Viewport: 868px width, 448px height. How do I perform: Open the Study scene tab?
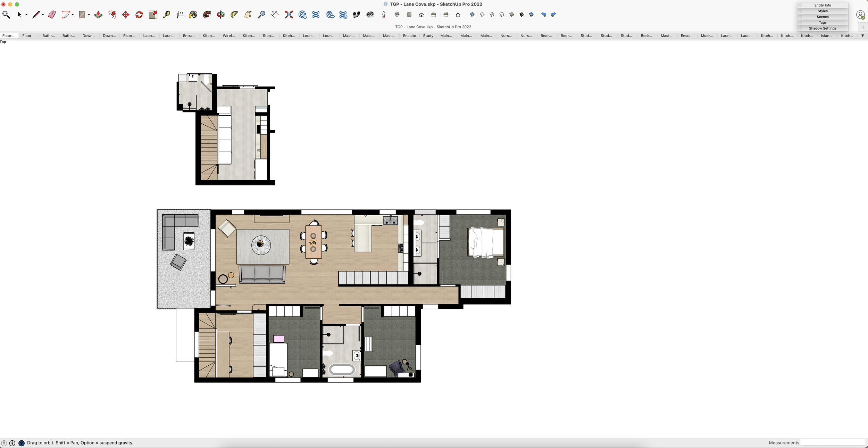428,36
